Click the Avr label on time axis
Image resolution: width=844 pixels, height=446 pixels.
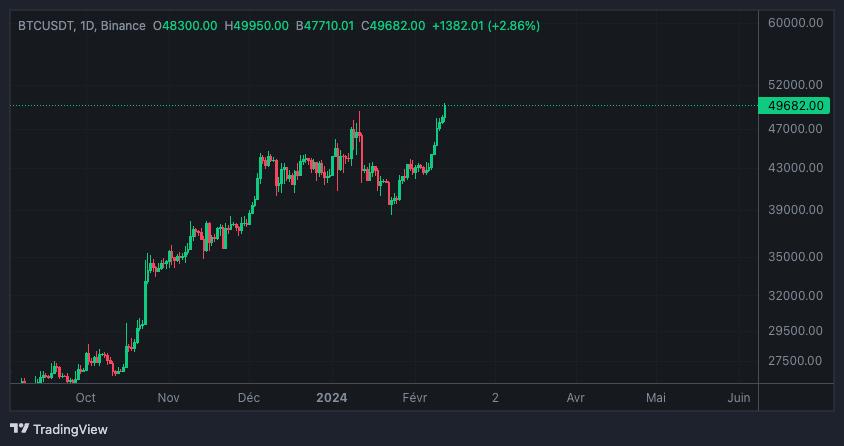pos(575,398)
